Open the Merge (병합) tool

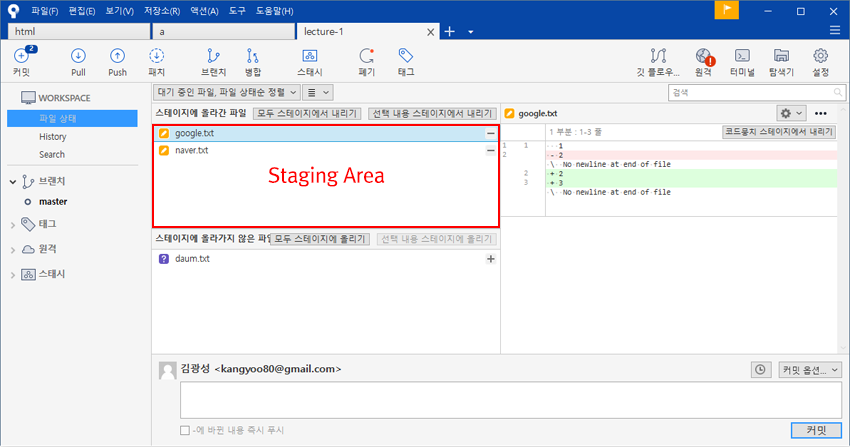coord(253,61)
